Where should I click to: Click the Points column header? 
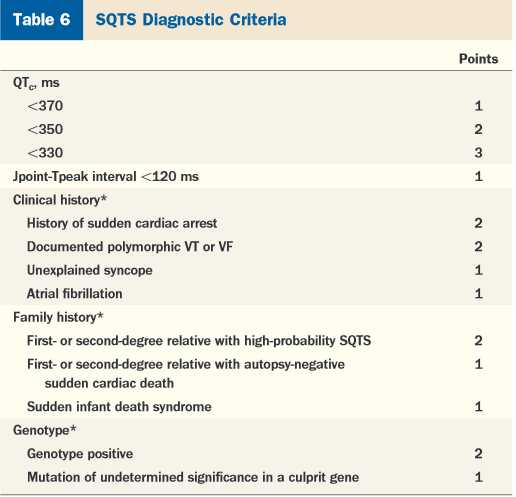(478, 59)
